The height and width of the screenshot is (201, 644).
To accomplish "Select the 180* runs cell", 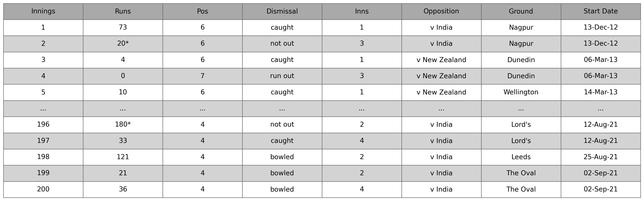I will (x=123, y=124).
